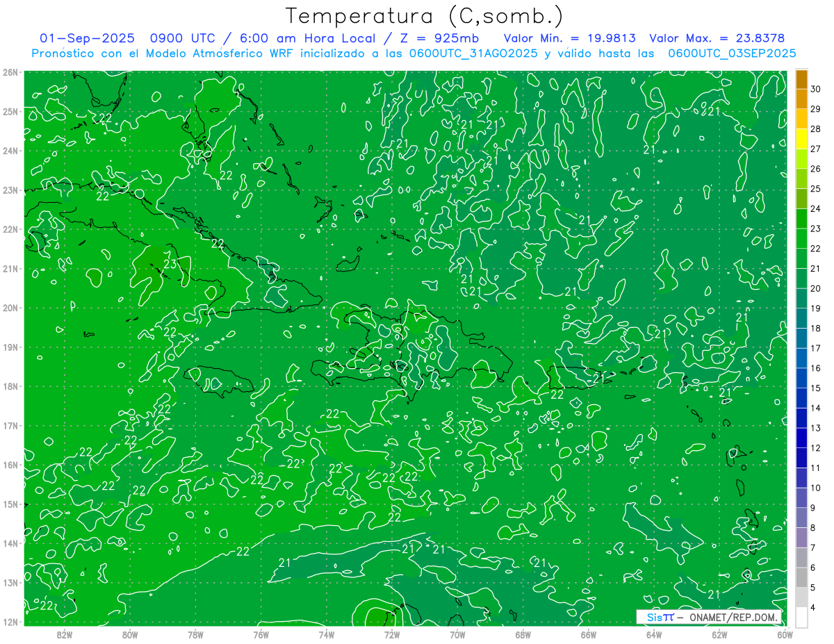Select the white swatch below label 4

[801, 617]
